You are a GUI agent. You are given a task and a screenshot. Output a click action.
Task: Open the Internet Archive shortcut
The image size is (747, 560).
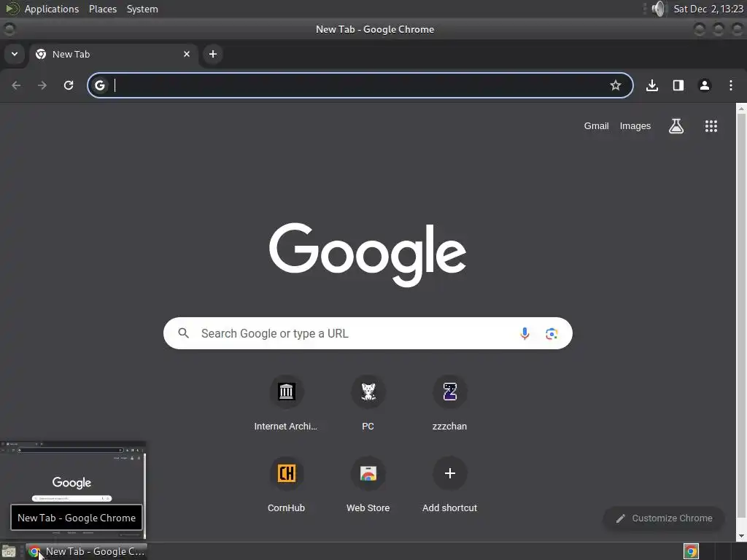pos(286,404)
